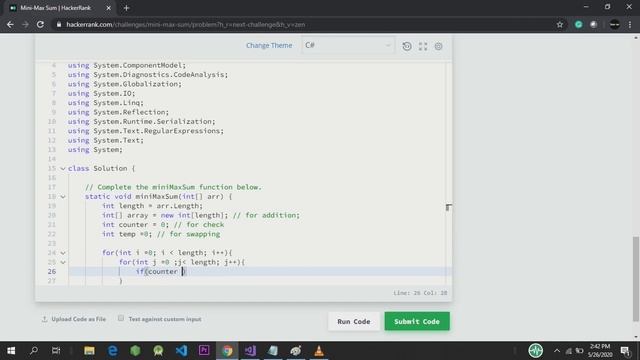Open the green Grammarly extension icon
The width and height of the screenshot is (640, 360).
[x=578, y=24]
